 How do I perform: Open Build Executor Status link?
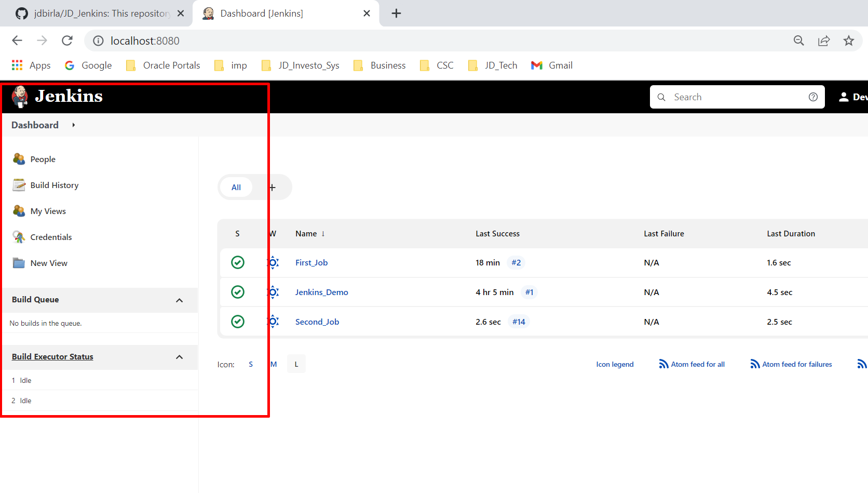pyautogui.click(x=52, y=357)
